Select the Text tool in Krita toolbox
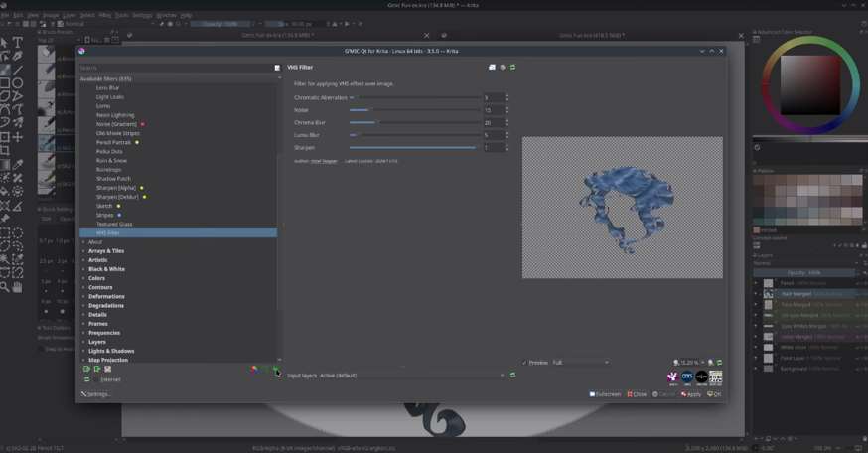Screen dimensions: 868x453 pyautogui.click(x=17, y=42)
